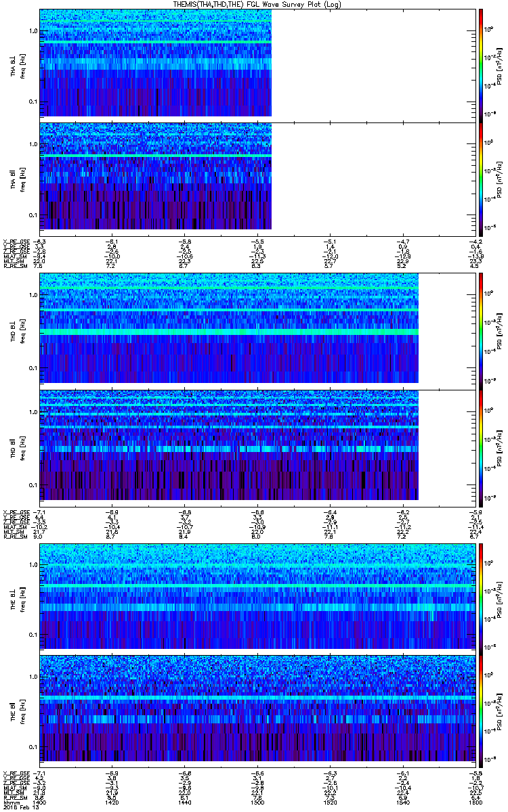This screenshot has height=812, width=508.
Task: Click the 1420 time tick label
Action: coord(112,801)
